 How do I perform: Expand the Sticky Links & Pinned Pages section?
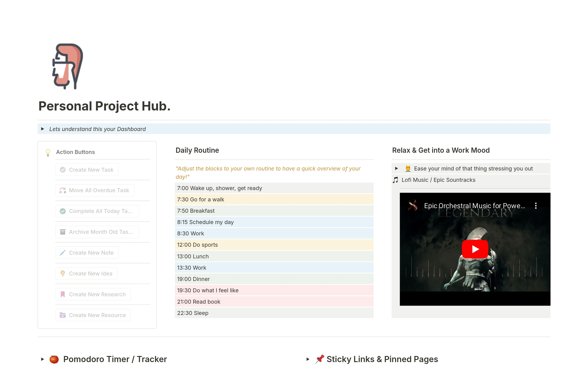point(308,359)
